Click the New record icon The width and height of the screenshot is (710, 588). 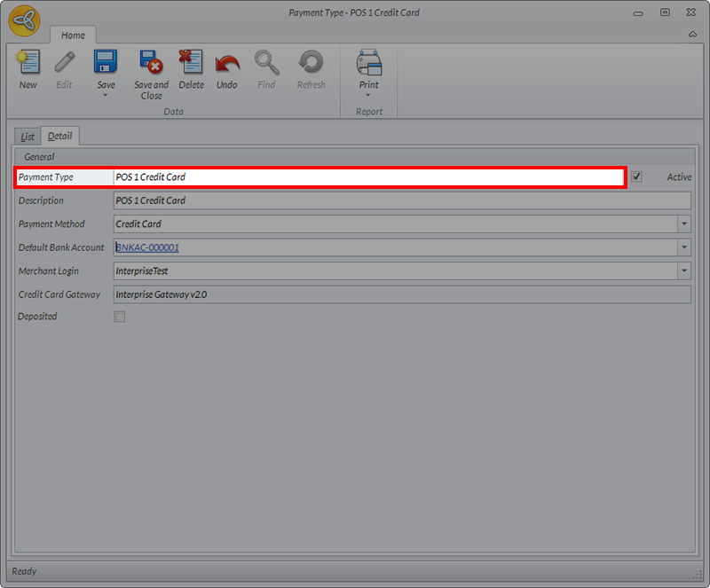click(x=28, y=63)
